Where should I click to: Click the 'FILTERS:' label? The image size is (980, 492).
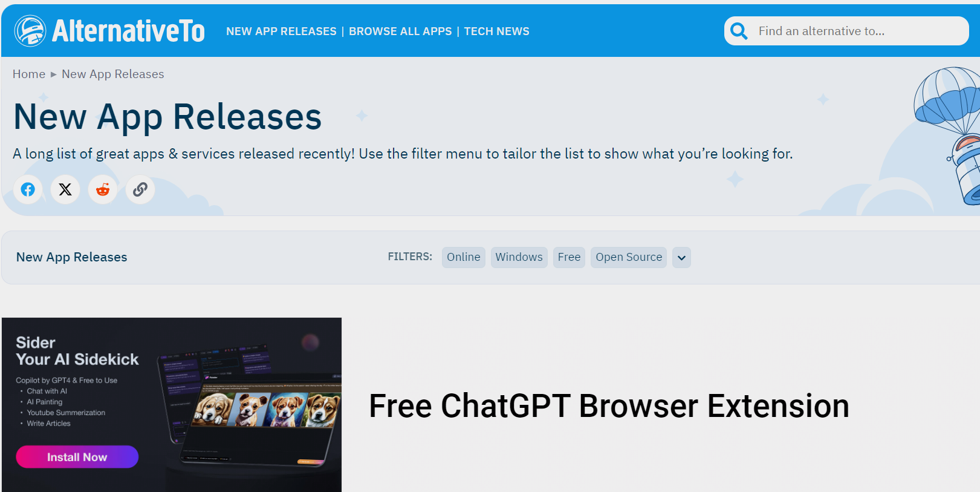(x=410, y=257)
